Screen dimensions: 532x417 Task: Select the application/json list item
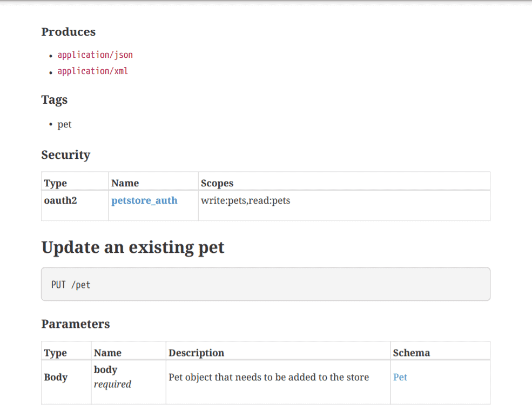pyautogui.click(x=95, y=55)
